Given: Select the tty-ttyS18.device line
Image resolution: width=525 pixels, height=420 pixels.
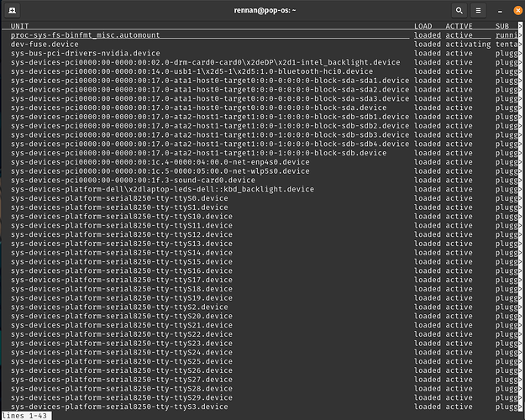Looking at the screenshot, I should [122, 288].
